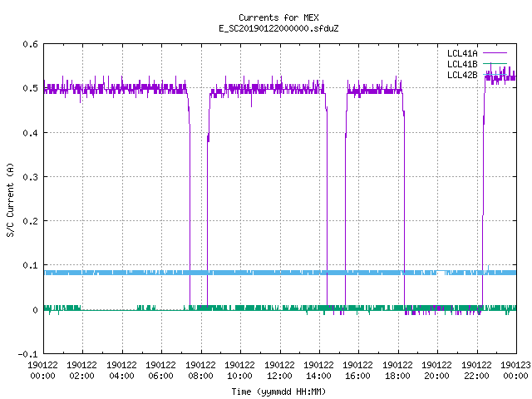Click the 190122 08:00 x-axis tick label
Image resolution: width=532 pixels, height=399 pixels.
200,371
